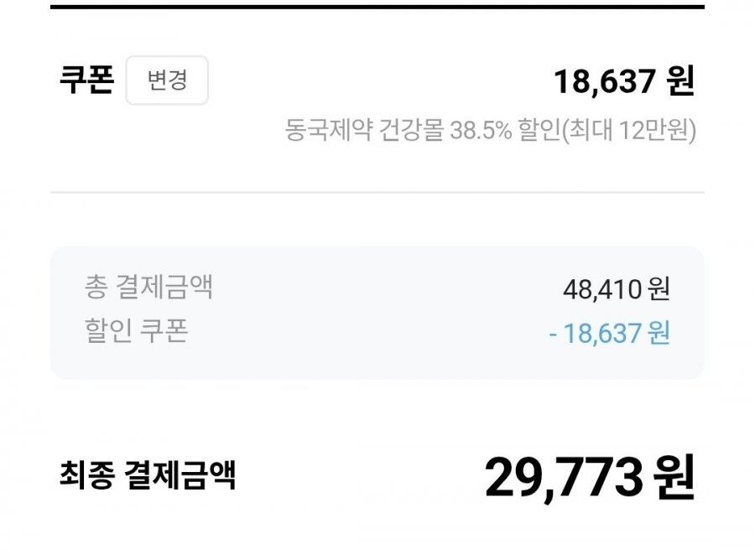Select the 최종 결제금액 label
755x560 pixels.
point(148,475)
